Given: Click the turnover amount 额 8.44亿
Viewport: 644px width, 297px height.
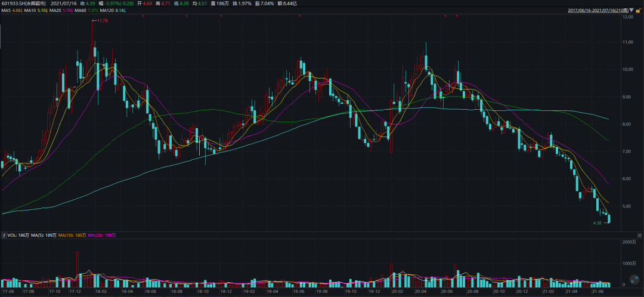Looking at the screenshot, I should pyautogui.click(x=287, y=4).
